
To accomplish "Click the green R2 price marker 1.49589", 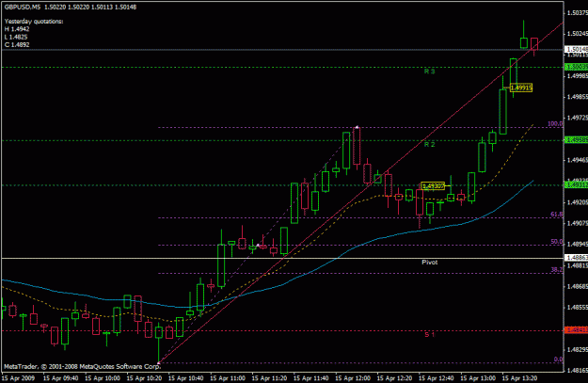I will [x=577, y=140].
